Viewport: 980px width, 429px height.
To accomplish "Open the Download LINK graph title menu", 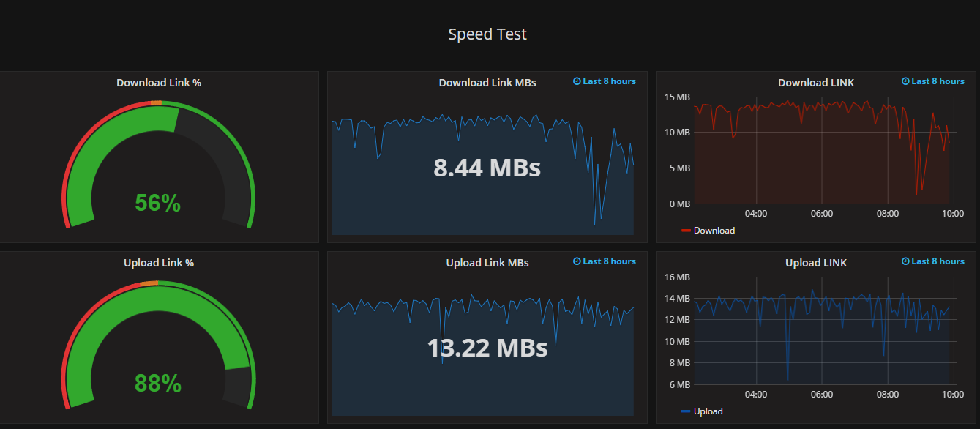I will tap(816, 83).
